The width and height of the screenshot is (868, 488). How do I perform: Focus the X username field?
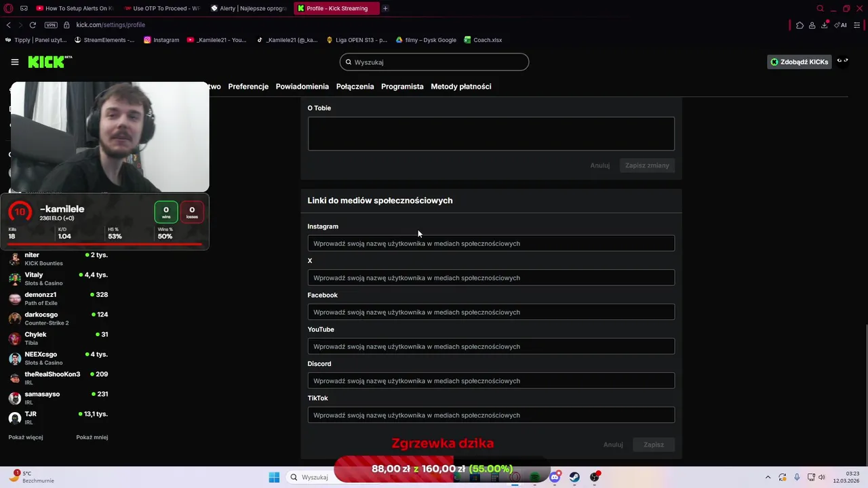coord(491,278)
